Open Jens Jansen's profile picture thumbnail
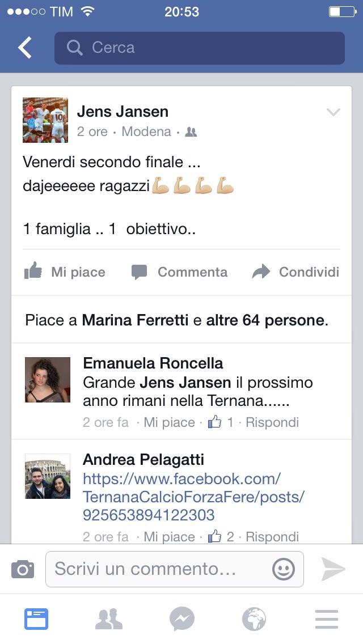Screen dimensions: 363x644 click(x=45, y=120)
